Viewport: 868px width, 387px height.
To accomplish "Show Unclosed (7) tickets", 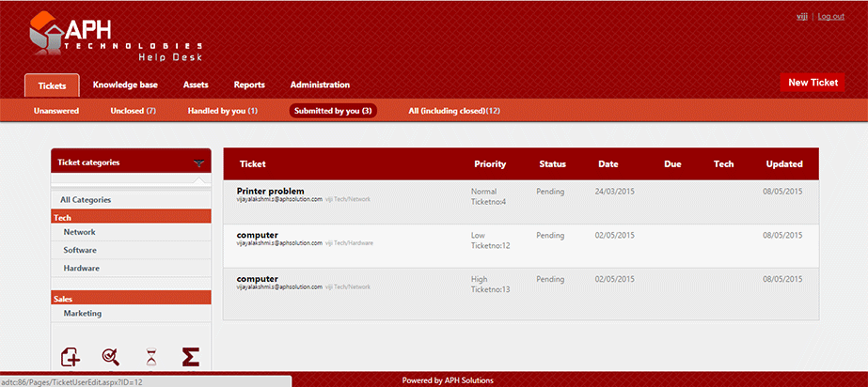I will 133,111.
